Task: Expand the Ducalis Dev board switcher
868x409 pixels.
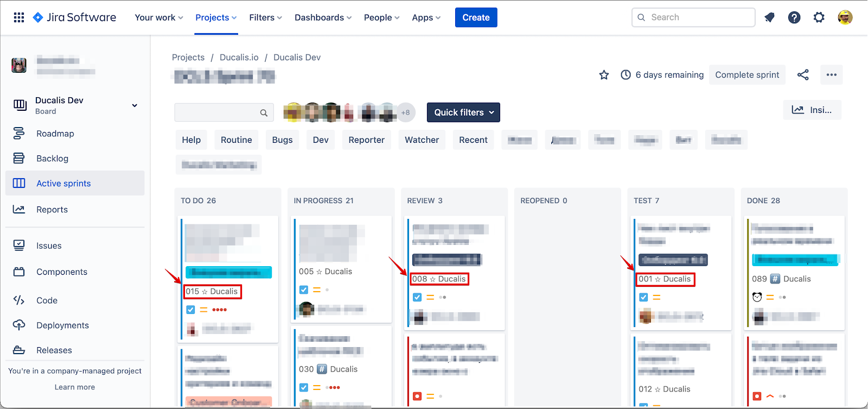Action: point(135,105)
